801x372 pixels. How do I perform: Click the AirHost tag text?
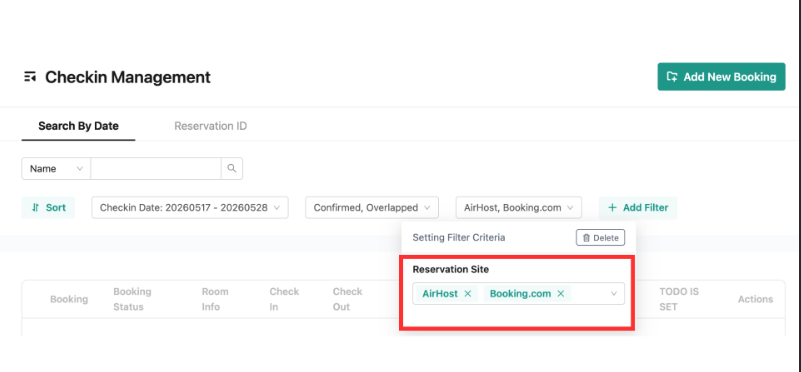(x=440, y=294)
